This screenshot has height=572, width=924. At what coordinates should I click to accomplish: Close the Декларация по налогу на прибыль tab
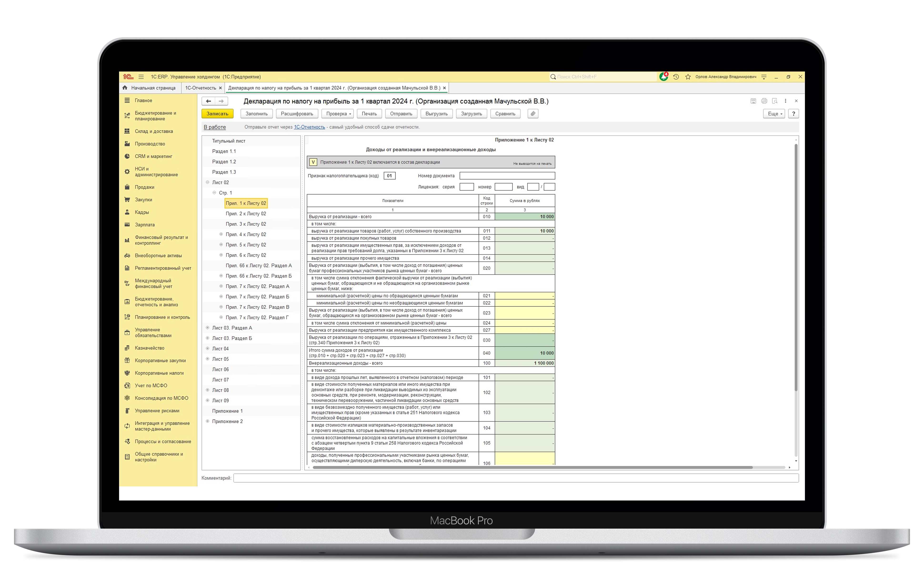point(444,88)
